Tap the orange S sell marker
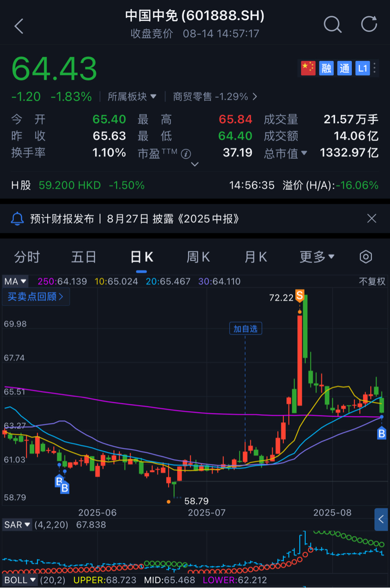This screenshot has width=390, height=588. pos(299,295)
